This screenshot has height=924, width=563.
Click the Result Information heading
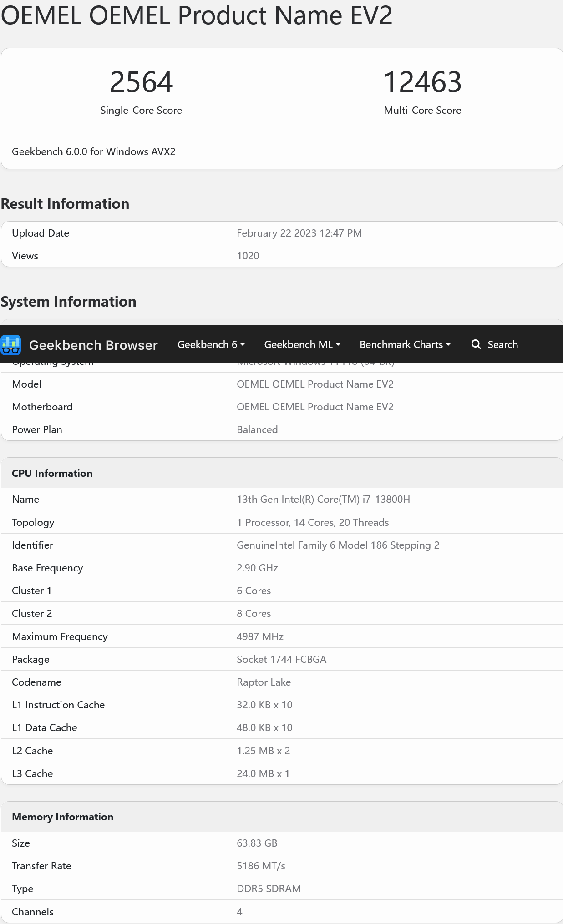65,203
